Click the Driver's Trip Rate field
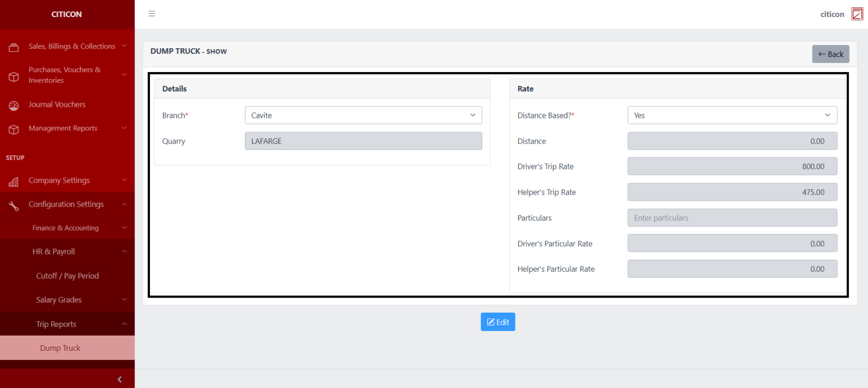This screenshot has width=868, height=388. click(x=732, y=167)
